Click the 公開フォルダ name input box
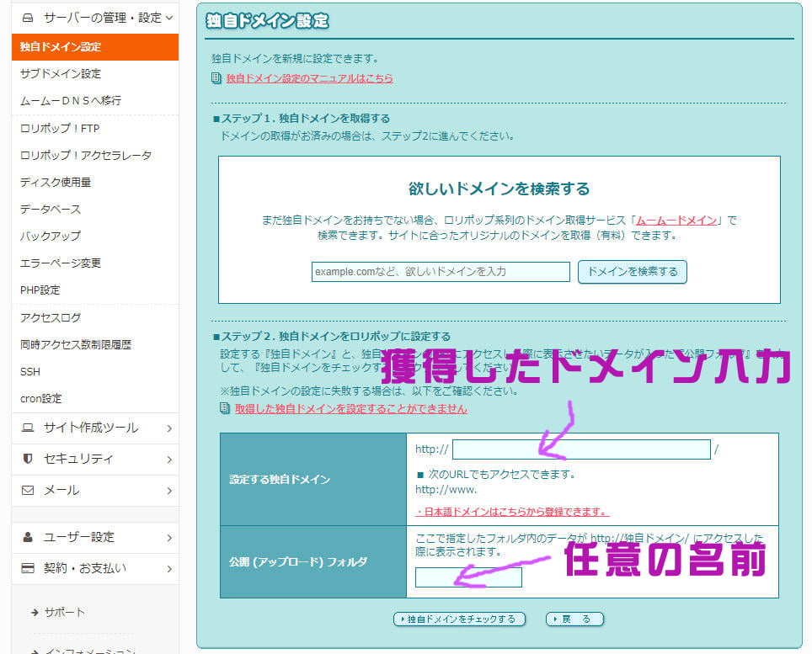 point(468,577)
